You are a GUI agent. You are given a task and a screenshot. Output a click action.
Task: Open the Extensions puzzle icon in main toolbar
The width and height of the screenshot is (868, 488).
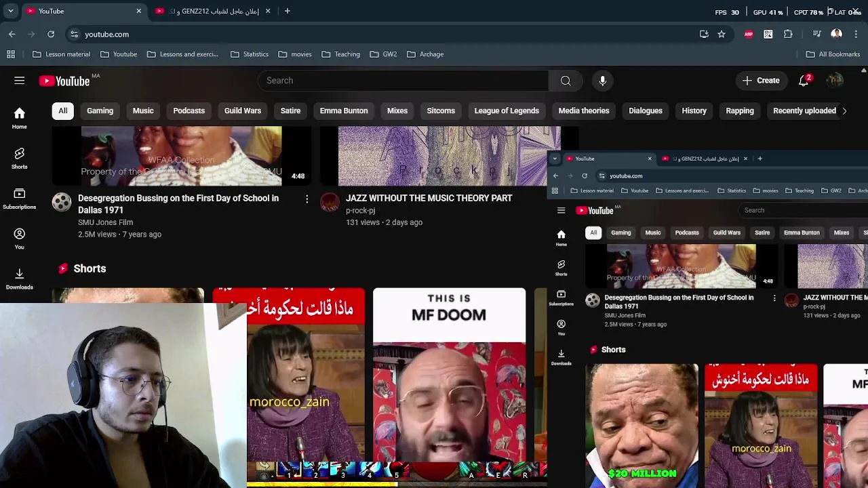(x=788, y=34)
